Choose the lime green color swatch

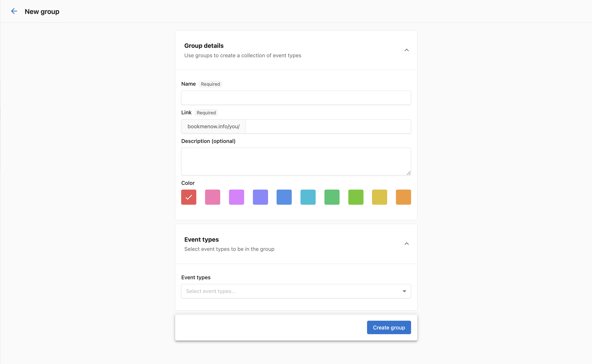[x=355, y=197]
